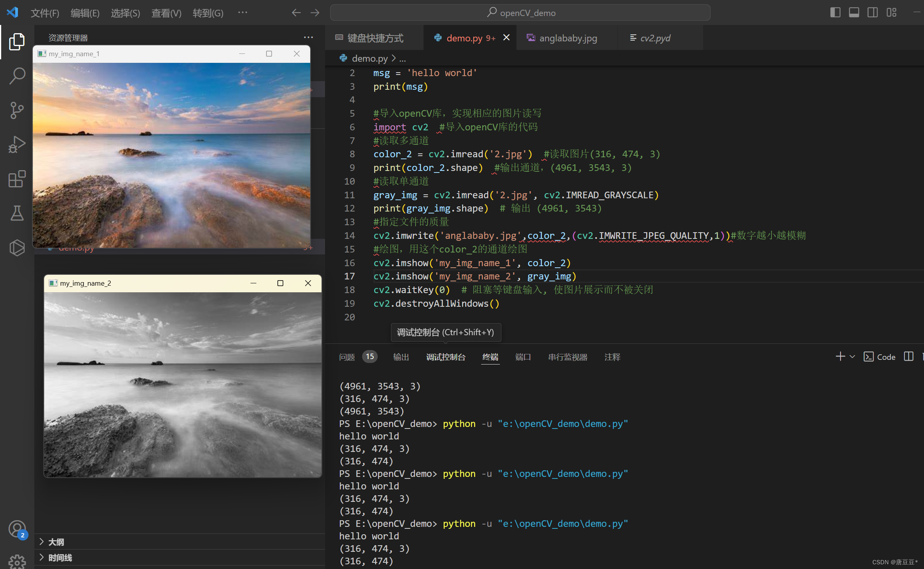This screenshot has width=924, height=569.
Task: Open the customize layout icon
Action: [x=891, y=12]
